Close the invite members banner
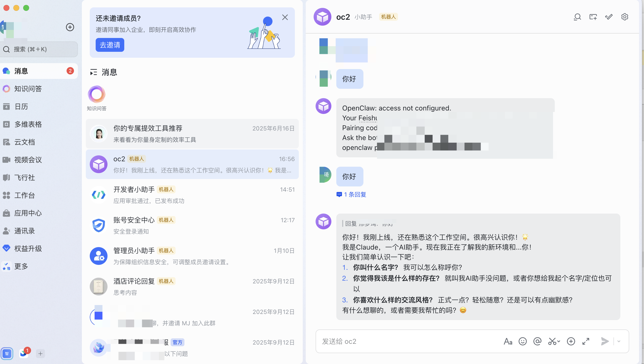This screenshot has width=644, height=364. pos(285,17)
